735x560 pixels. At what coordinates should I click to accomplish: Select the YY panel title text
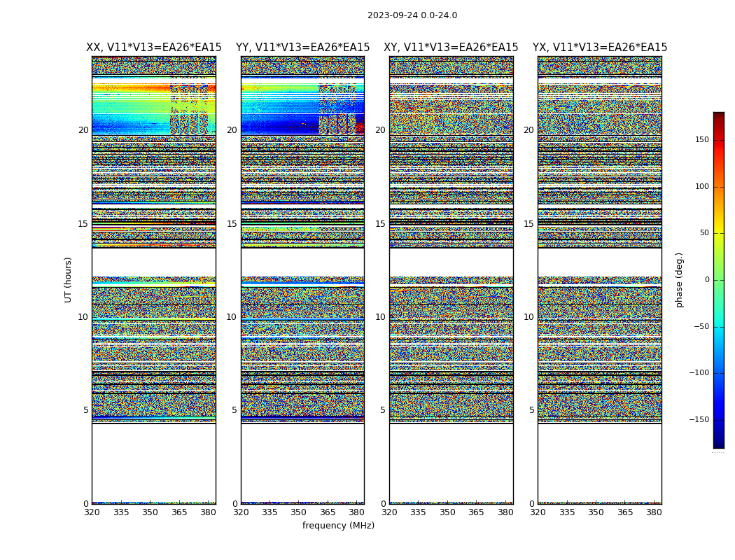[x=302, y=48]
